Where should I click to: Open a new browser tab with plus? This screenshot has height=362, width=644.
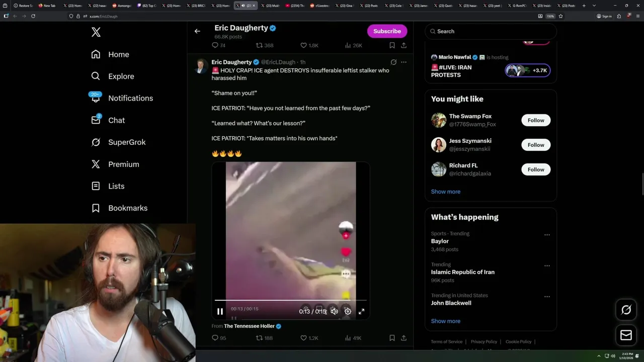tap(584, 6)
